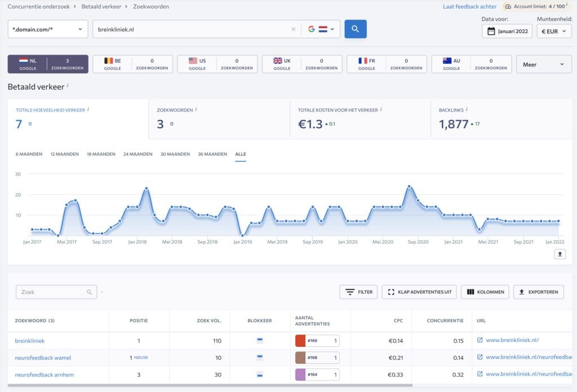Select the Alle chart range
The height and width of the screenshot is (392, 577).
(x=240, y=154)
